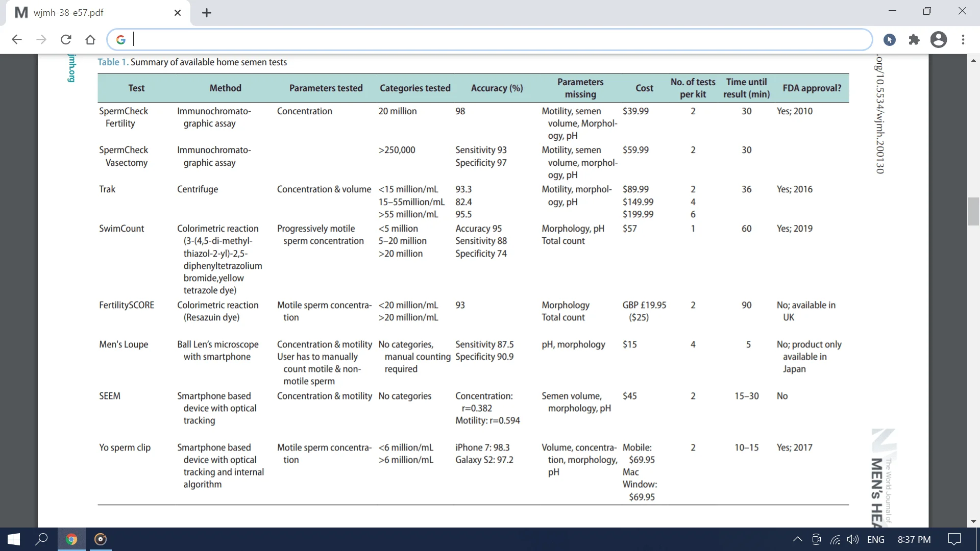Viewport: 980px width, 551px height.
Task: Open Windows taskbar search
Action: (x=41, y=539)
